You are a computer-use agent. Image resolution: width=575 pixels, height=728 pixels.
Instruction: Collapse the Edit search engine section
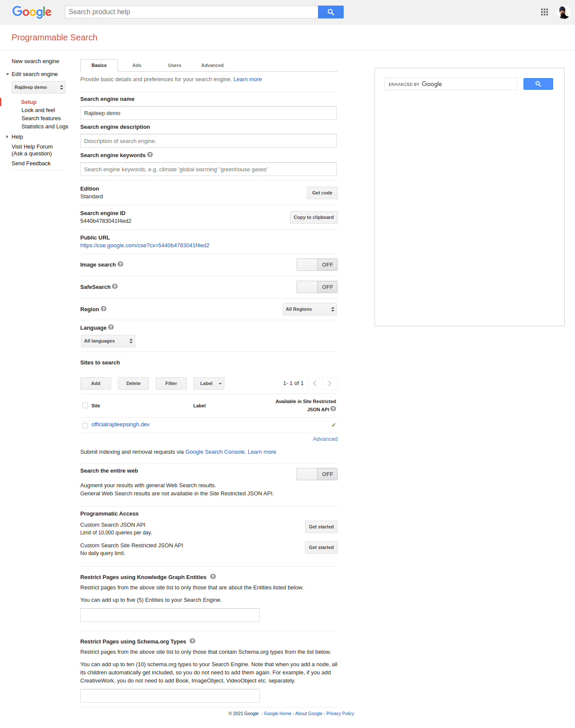point(7,74)
